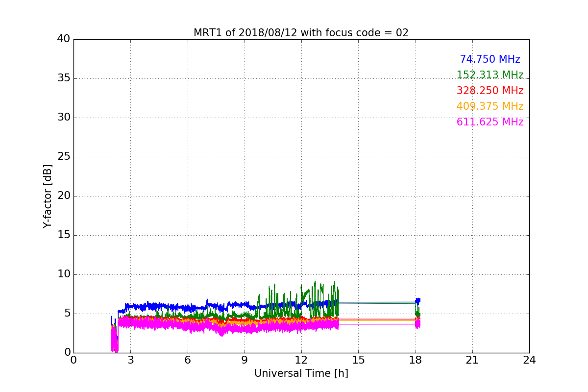Click the y-axis tick label 10

64,274
